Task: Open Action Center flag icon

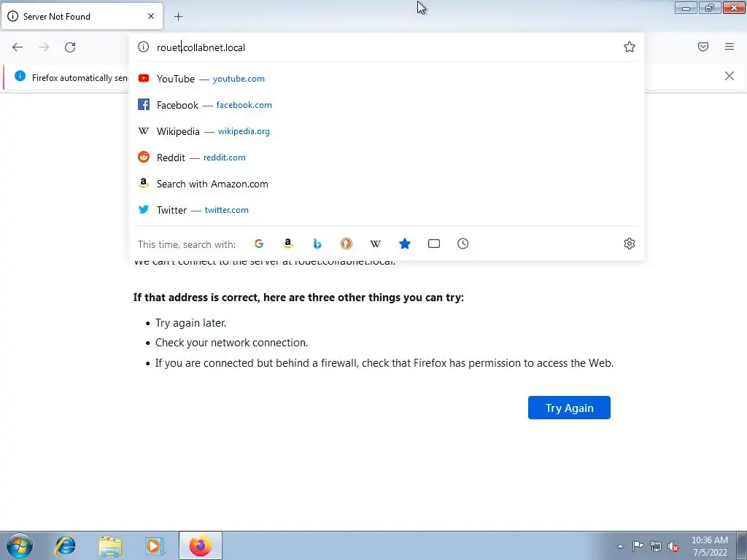Action: tap(638, 546)
